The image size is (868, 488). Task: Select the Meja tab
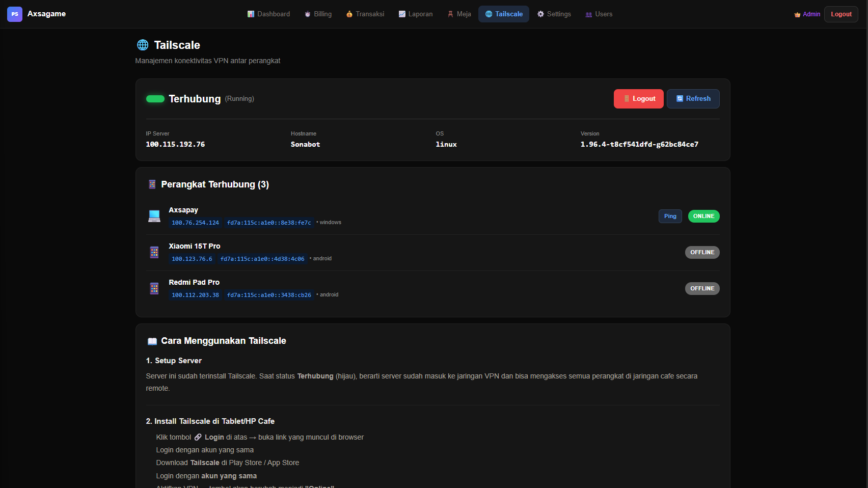click(459, 14)
